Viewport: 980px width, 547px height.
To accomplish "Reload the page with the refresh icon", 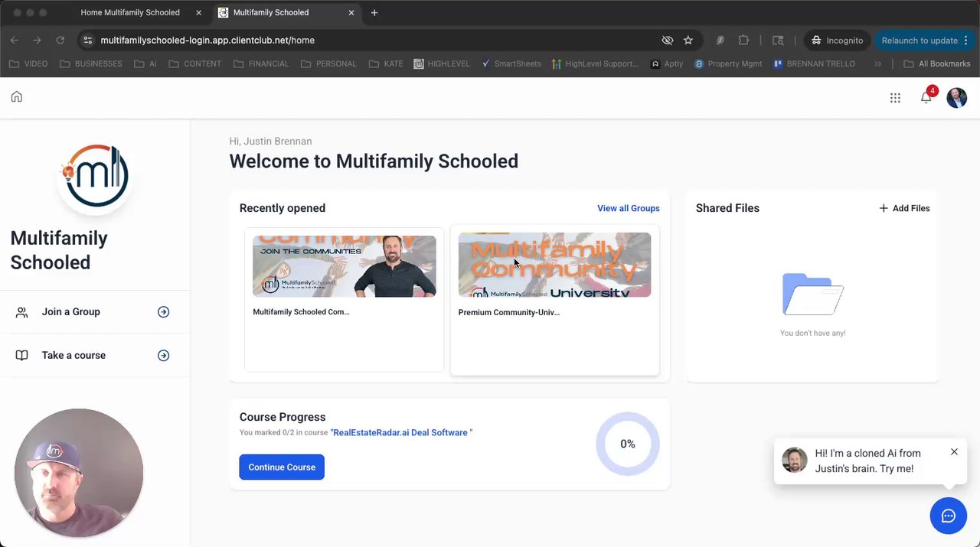I will [x=60, y=40].
